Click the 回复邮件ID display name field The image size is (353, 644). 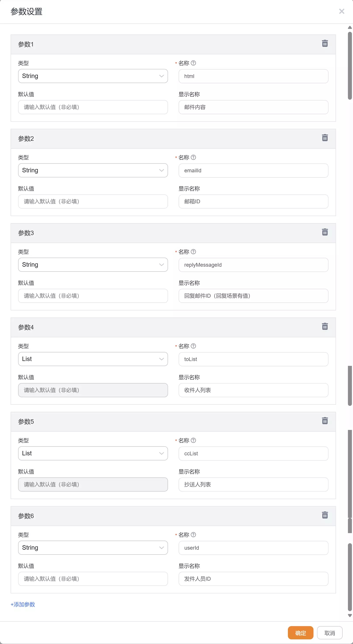point(253,296)
